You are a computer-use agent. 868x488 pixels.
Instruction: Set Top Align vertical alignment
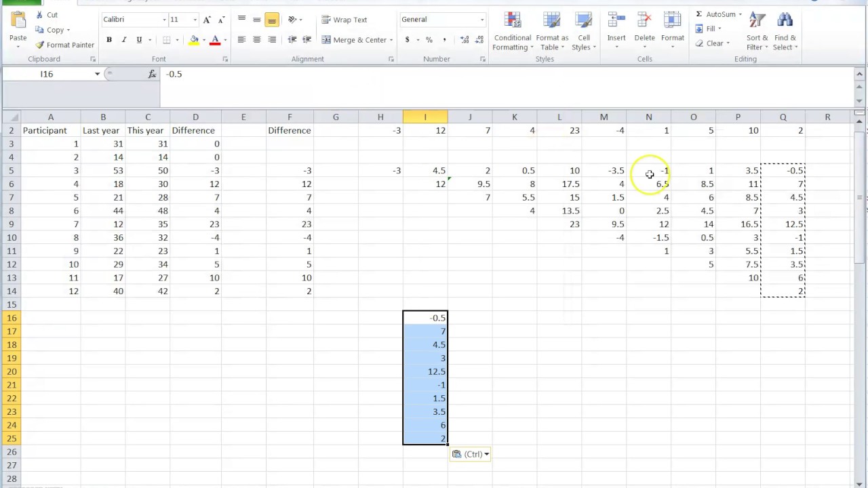point(241,20)
